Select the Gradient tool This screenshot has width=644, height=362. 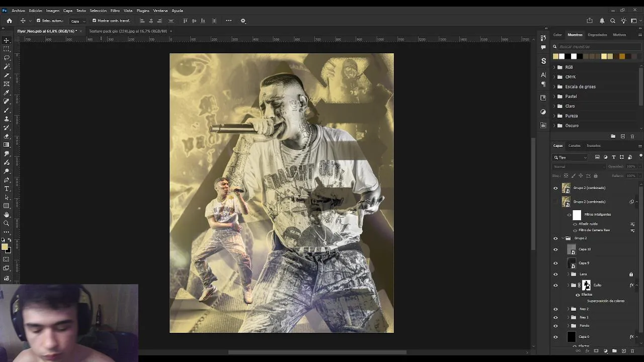click(7, 145)
